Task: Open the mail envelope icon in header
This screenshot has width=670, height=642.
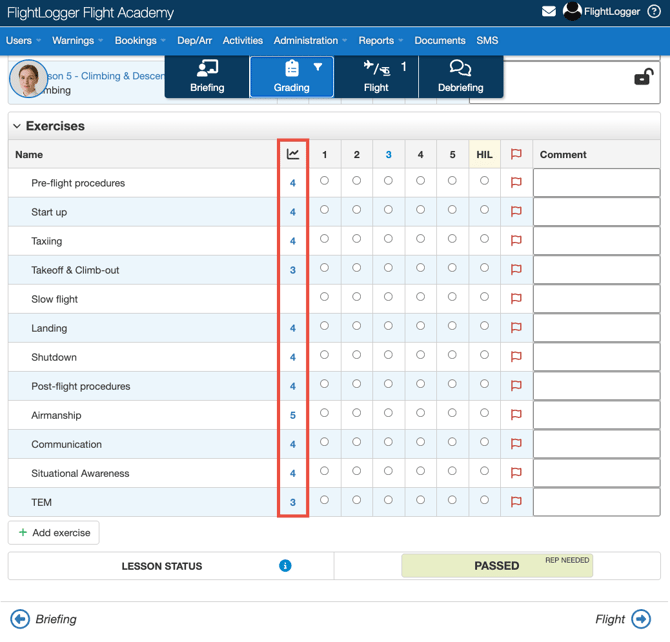Action: 549,12
